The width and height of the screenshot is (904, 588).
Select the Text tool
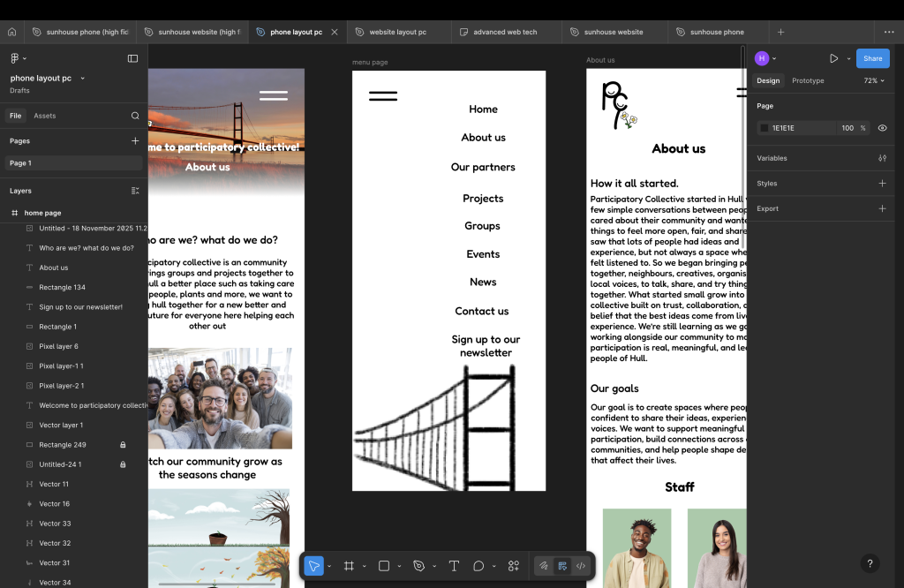pyautogui.click(x=454, y=566)
